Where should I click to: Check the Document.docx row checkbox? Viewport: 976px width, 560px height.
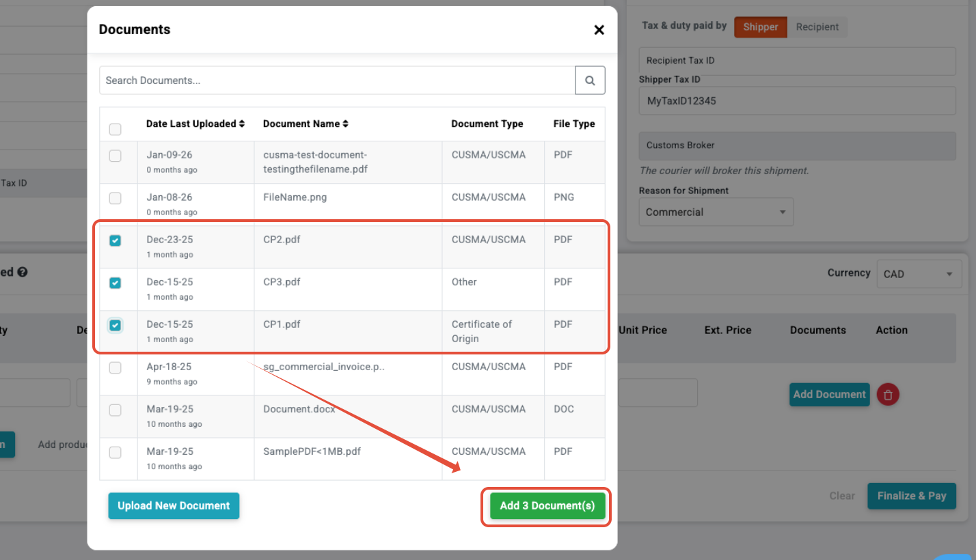pos(116,410)
